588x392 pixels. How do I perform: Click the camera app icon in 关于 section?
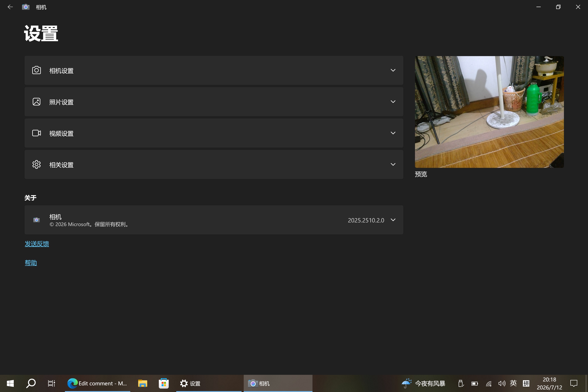point(37,220)
